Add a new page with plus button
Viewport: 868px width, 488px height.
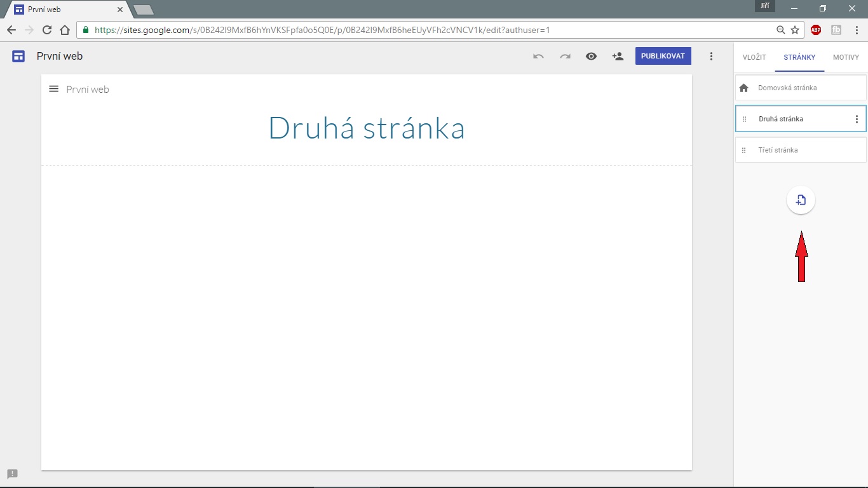click(801, 200)
